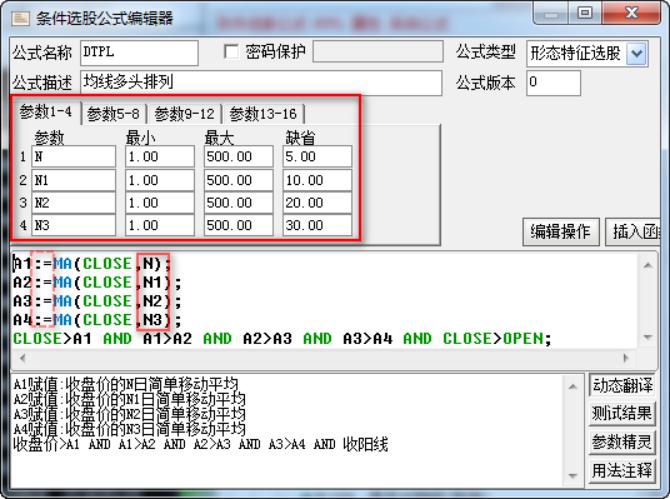Screen dimensions: 670x499
Task: Click the default value field showing 10.00
Action: point(317,180)
